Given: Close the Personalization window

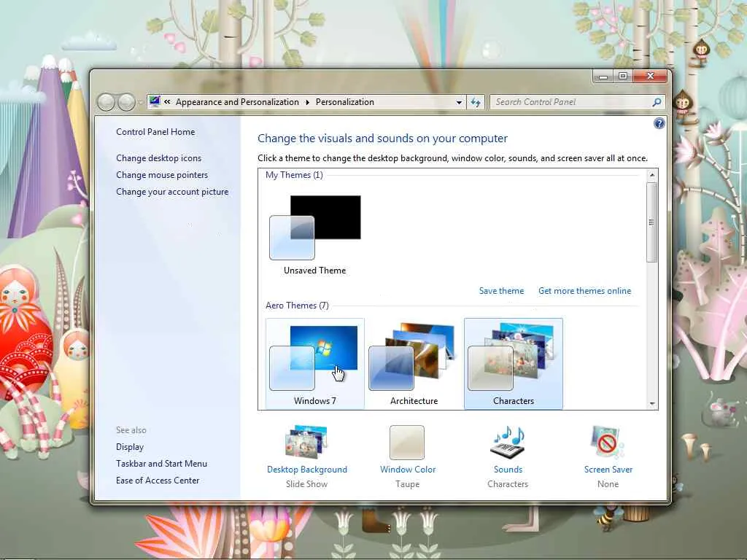Looking at the screenshot, I should (x=650, y=76).
